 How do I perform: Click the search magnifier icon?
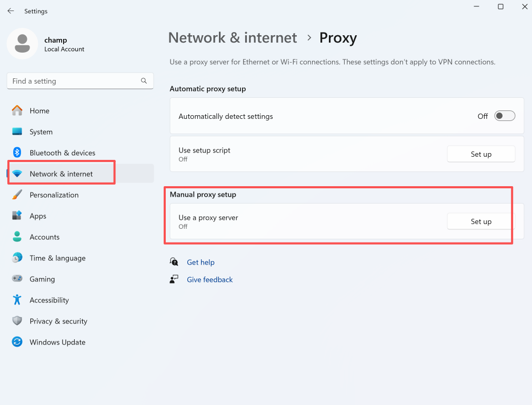pos(144,81)
